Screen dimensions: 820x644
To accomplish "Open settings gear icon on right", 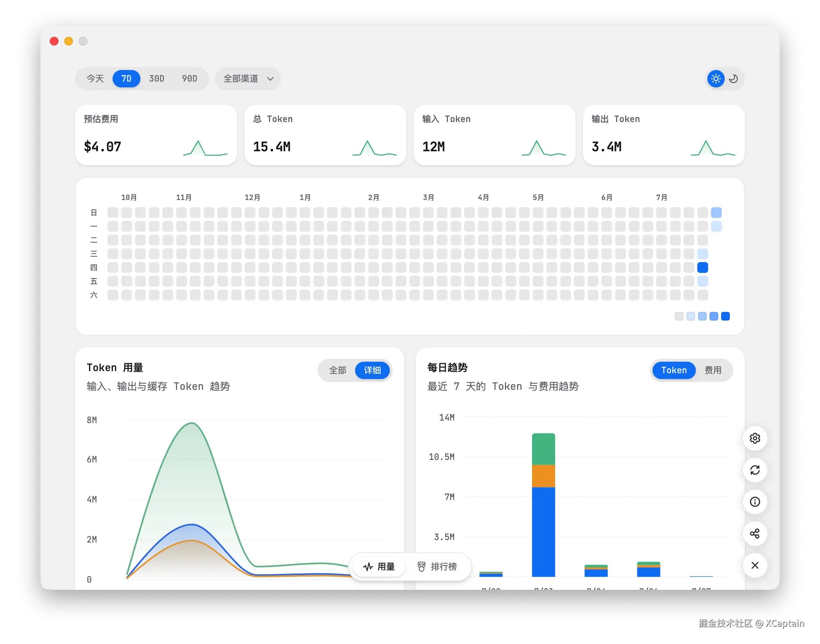I will (x=754, y=438).
